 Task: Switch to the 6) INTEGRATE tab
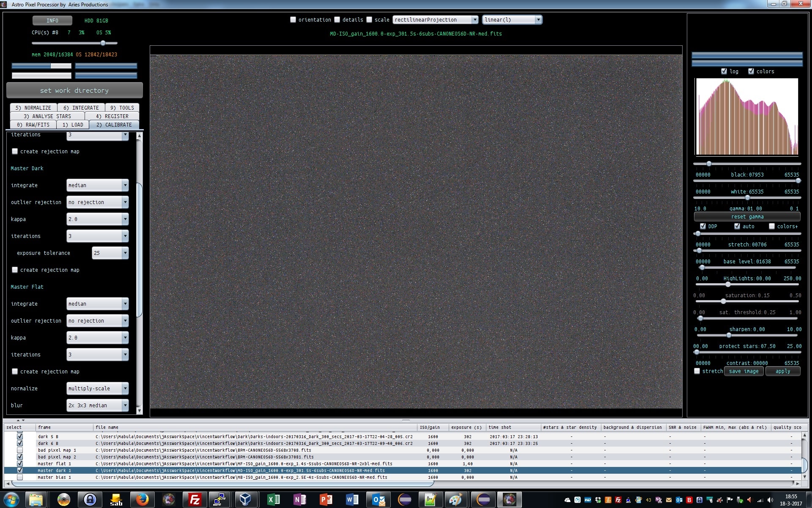[x=81, y=108]
